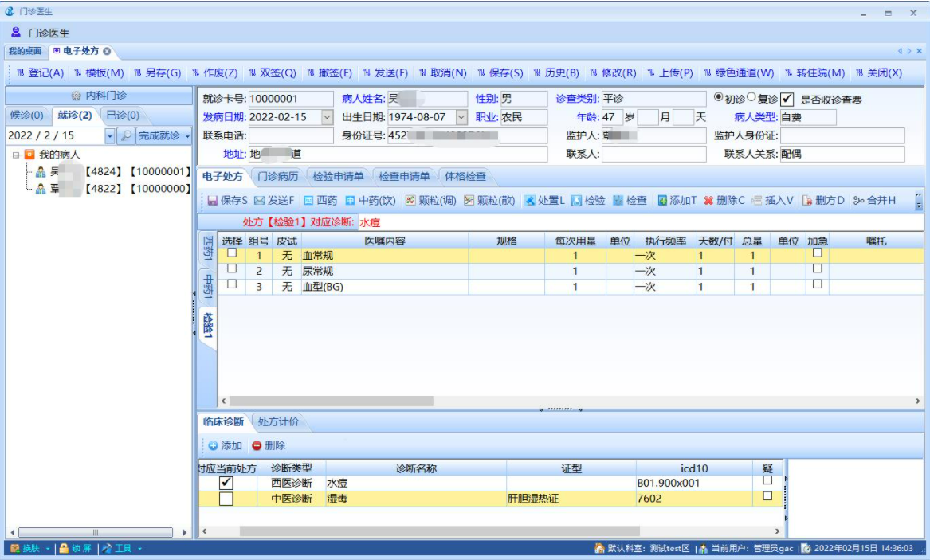Click 插入V insert row button
The height and width of the screenshot is (560, 930).
click(x=772, y=200)
